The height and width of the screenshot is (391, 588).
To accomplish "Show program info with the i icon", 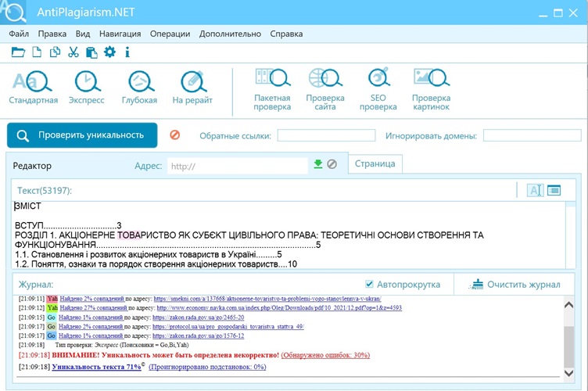I will point(127,52).
